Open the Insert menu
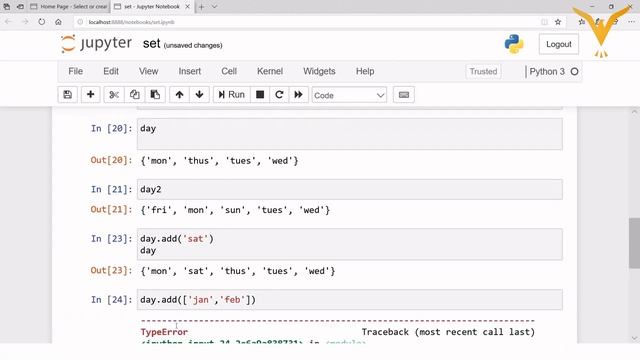This screenshot has width=640, height=360. point(189,71)
